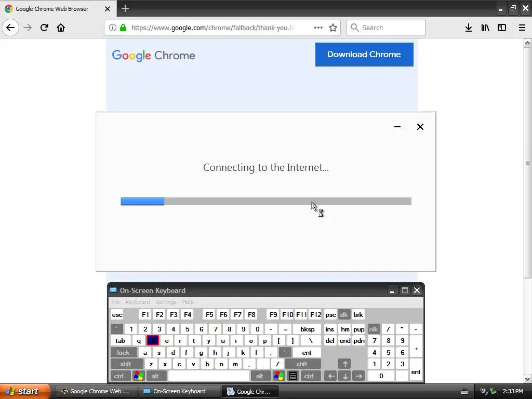The width and height of the screenshot is (532, 399).
Task: Open the Help menu in On-Screen Keyboard
Action: (188, 302)
